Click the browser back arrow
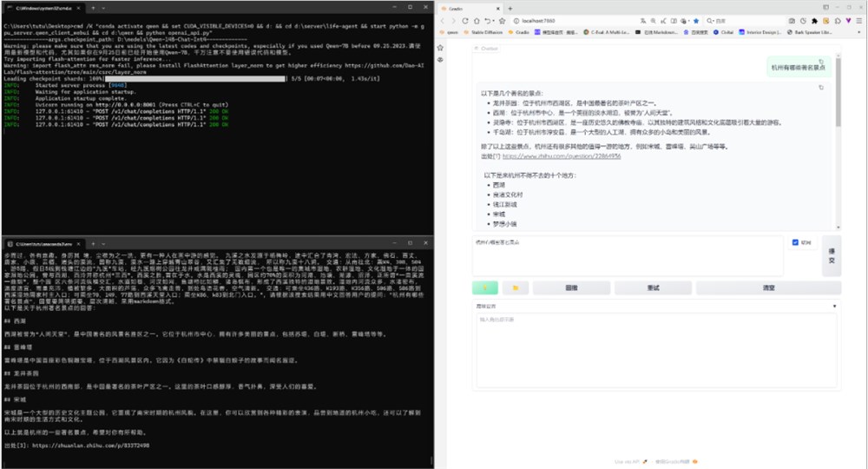 coord(443,21)
